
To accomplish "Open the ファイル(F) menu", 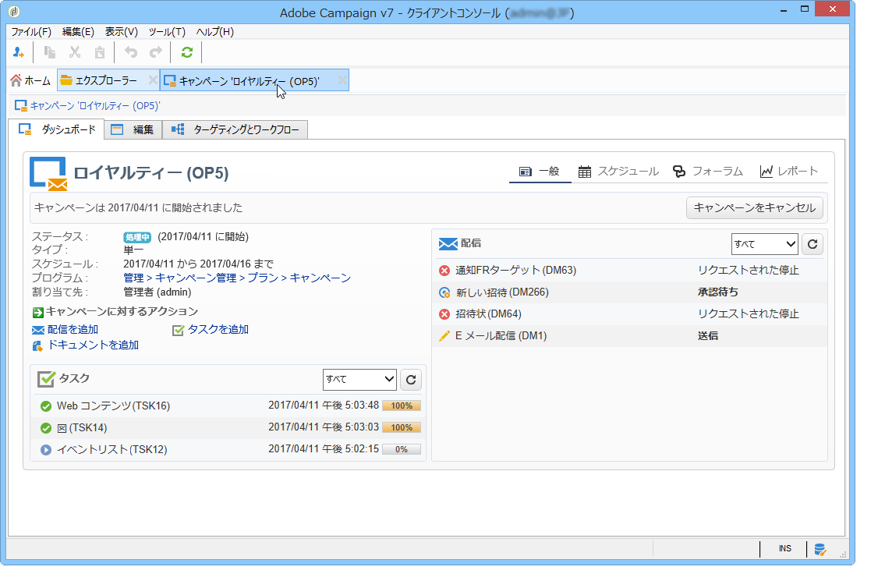I will coord(30,32).
